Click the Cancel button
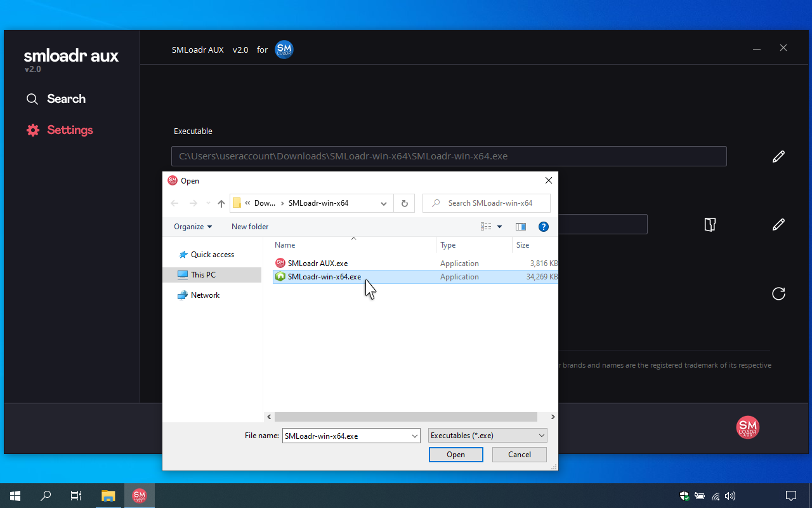Viewport: 812px width, 508px height. point(520,455)
